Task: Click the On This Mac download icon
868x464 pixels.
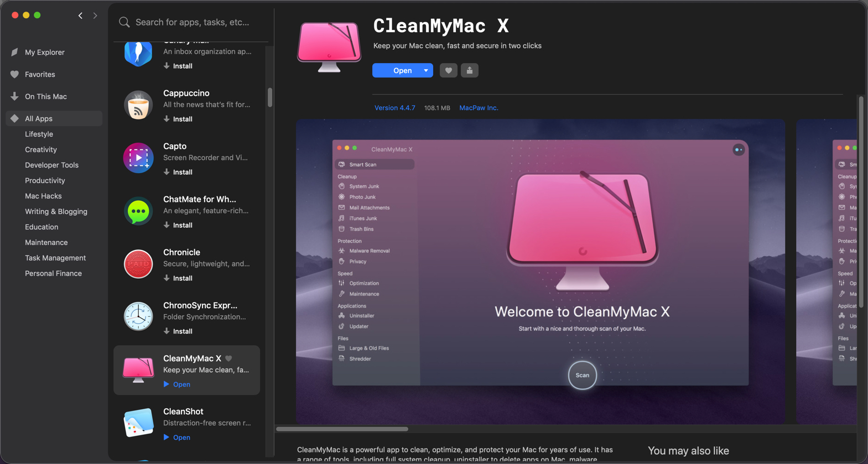Action: [x=15, y=96]
